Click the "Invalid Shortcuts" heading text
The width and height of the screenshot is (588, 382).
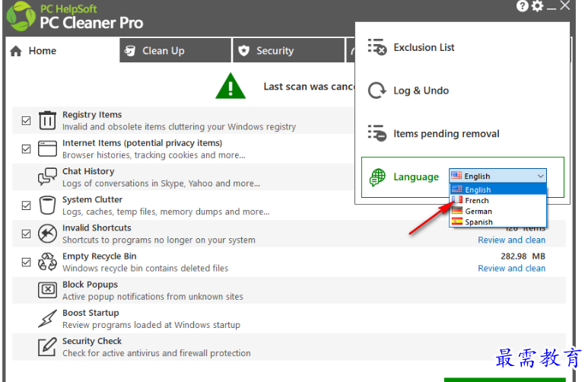pos(97,228)
